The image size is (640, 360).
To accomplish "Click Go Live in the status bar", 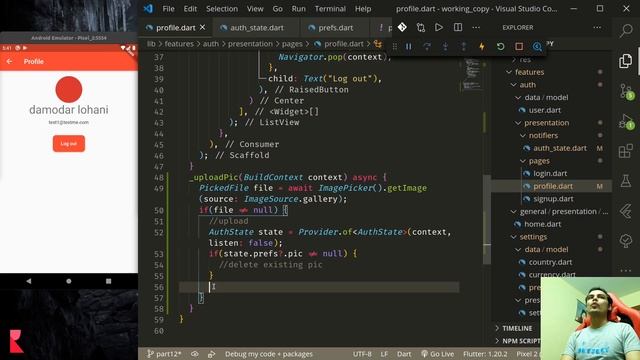I will (438, 354).
